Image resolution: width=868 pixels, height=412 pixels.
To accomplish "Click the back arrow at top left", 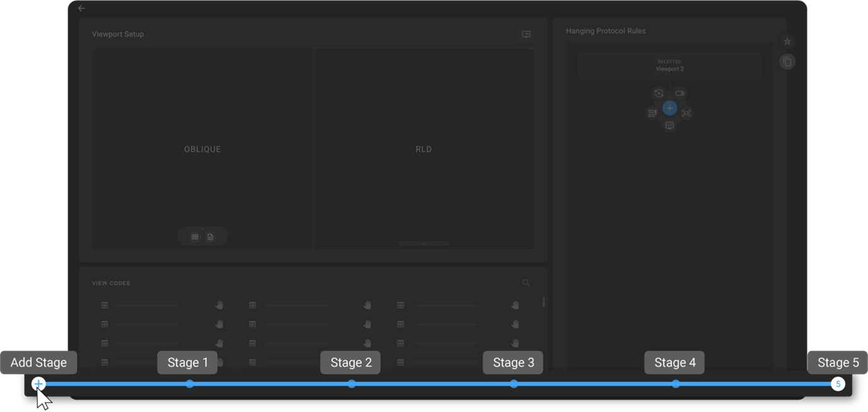I will click(81, 8).
